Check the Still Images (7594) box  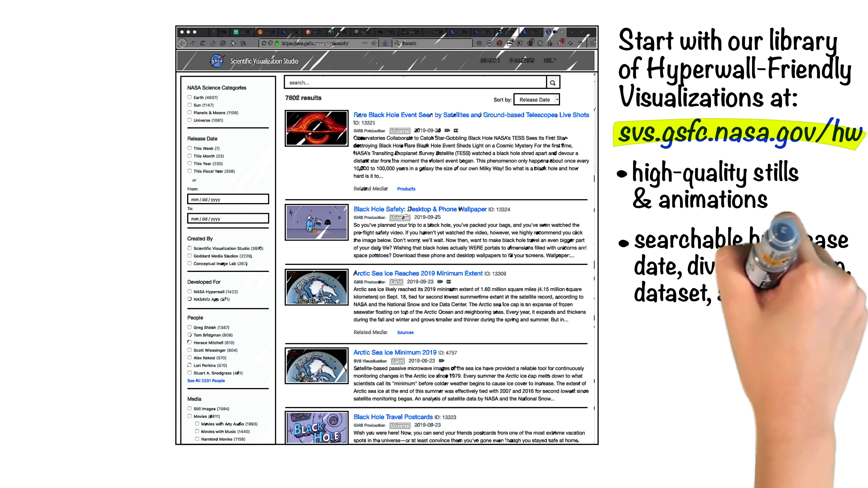(x=189, y=408)
